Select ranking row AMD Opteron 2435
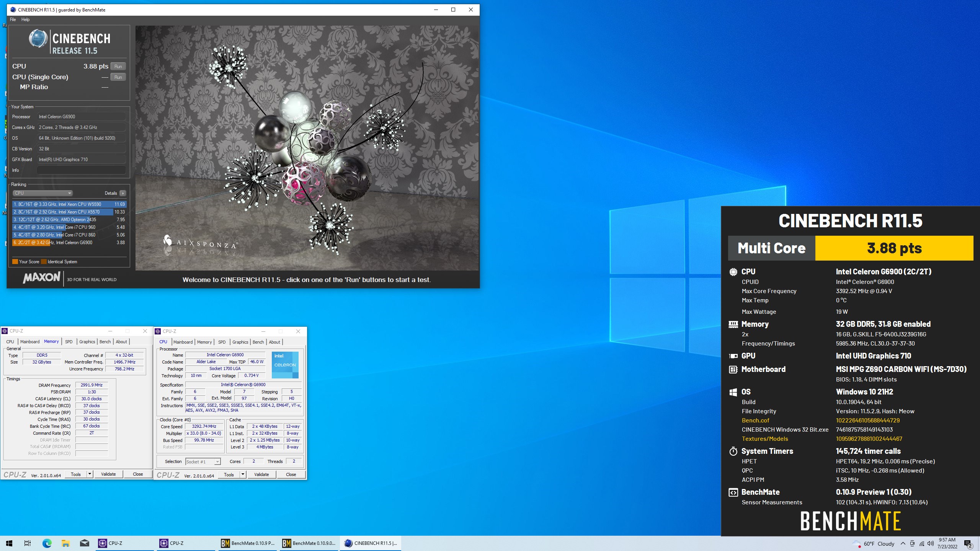The width and height of the screenshot is (980, 551). coord(69,220)
